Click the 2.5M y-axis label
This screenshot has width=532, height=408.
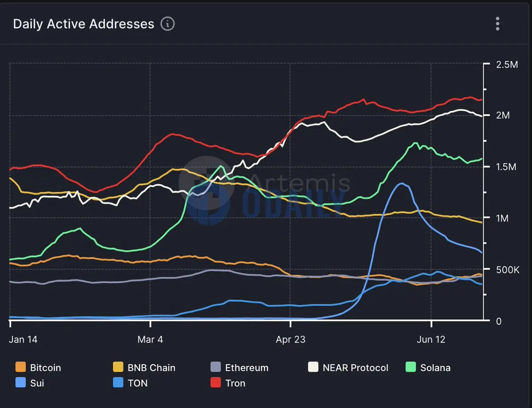507,65
